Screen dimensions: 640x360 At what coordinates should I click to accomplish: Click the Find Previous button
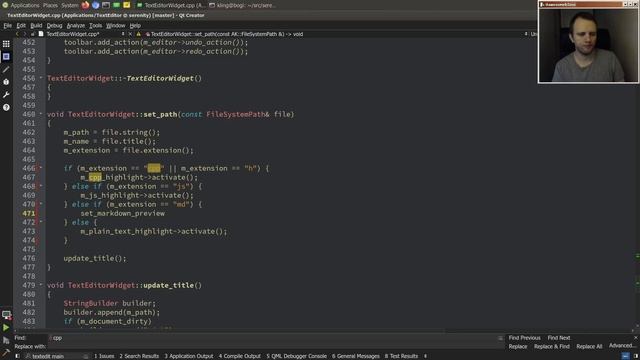tap(524, 338)
